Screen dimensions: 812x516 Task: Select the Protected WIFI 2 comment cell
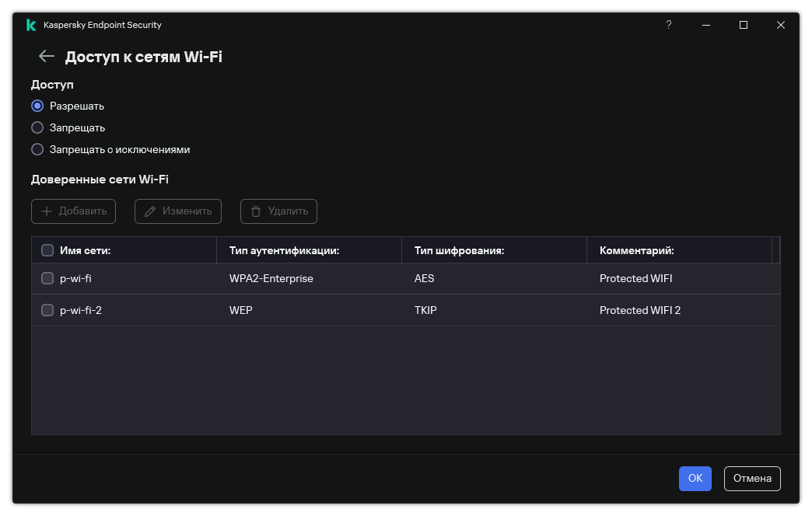coord(639,310)
